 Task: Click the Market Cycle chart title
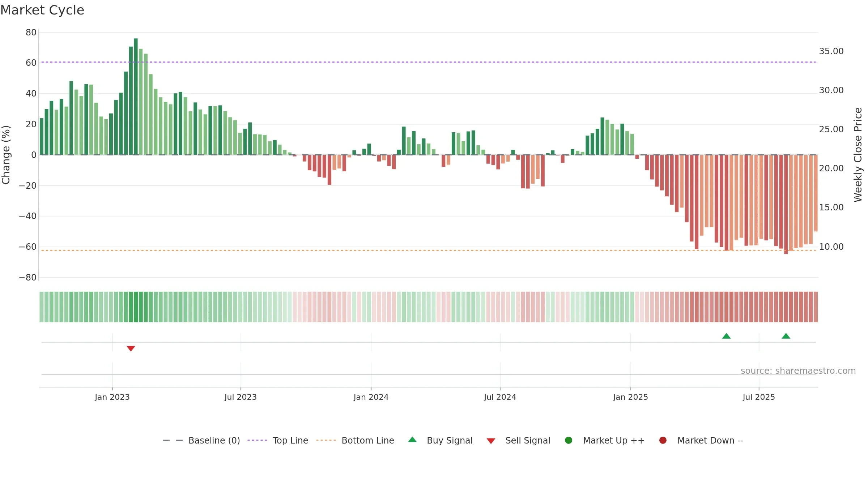[x=42, y=10]
